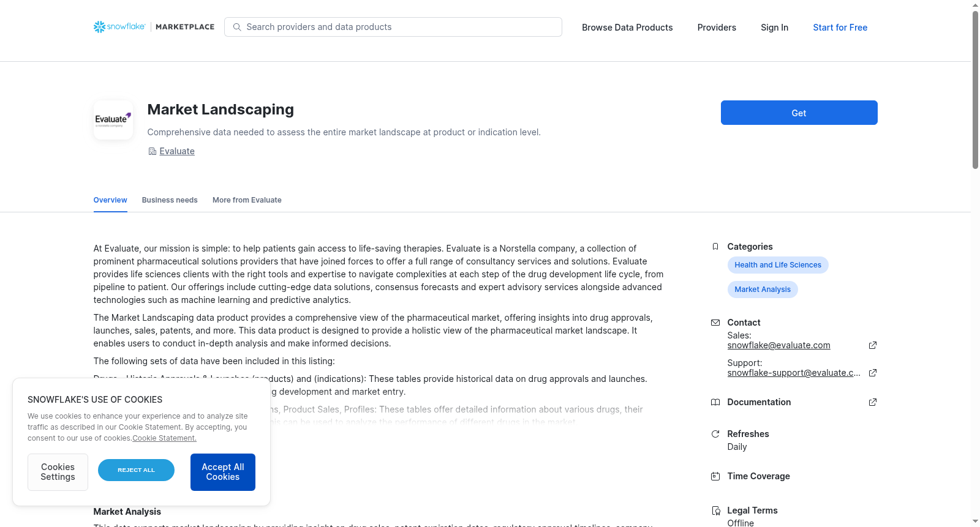This screenshot has width=980, height=527.
Task: Select the Health and Life Sciences category
Action: [x=778, y=265]
